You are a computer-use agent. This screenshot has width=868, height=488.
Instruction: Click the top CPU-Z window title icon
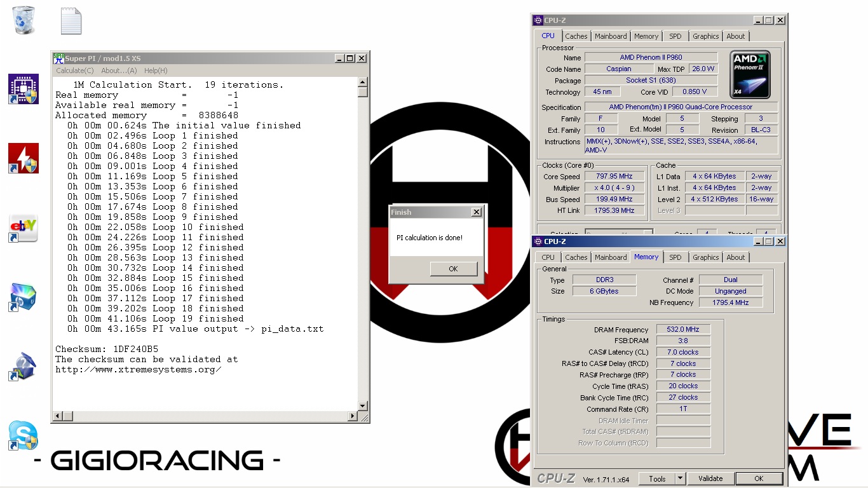tap(538, 20)
